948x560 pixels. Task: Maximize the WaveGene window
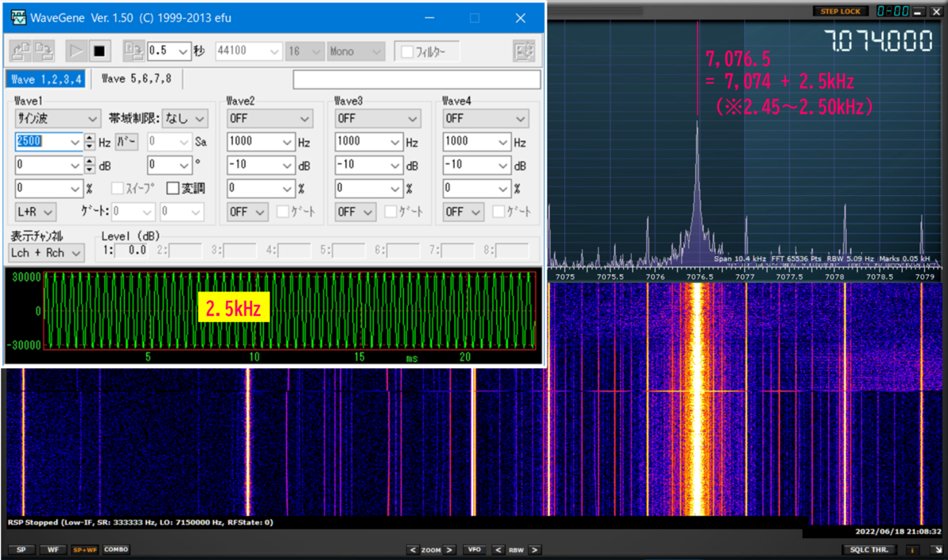[x=475, y=17]
